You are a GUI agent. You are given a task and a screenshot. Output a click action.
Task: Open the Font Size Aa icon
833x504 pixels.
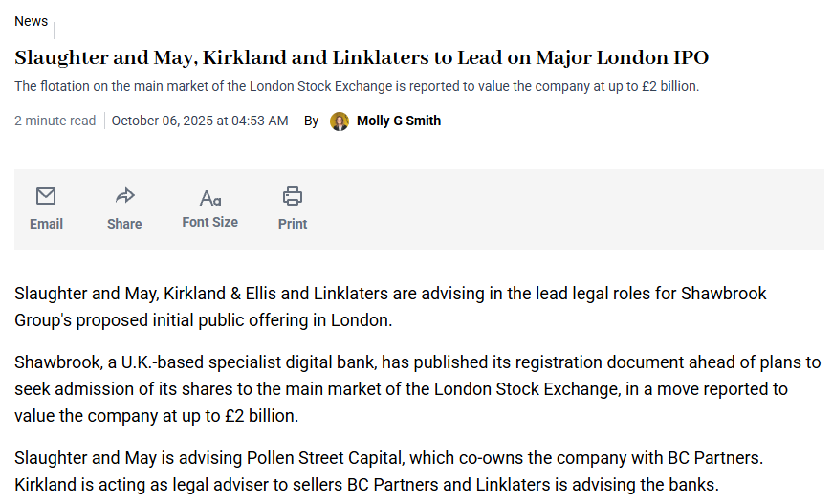coord(210,198)
